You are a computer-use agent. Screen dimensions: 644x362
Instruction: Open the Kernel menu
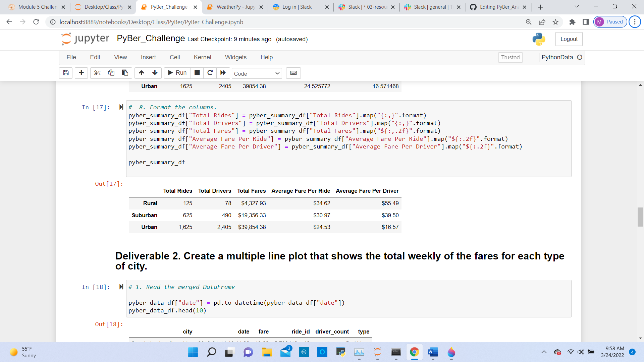point(202,57)
